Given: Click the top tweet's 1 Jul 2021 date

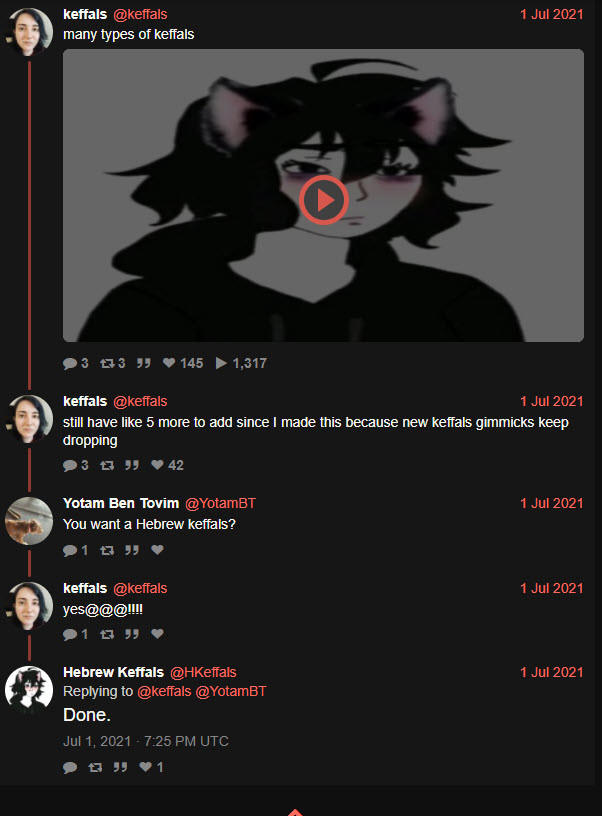Looking at the screenshot, I should tap(552, 15).
